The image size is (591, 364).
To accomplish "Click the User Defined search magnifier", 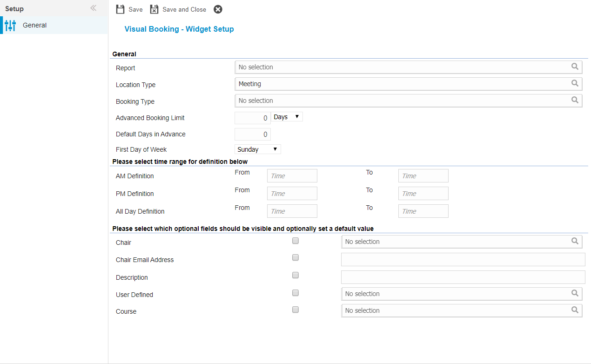I will pyautogui.click(x=575, y=294).
